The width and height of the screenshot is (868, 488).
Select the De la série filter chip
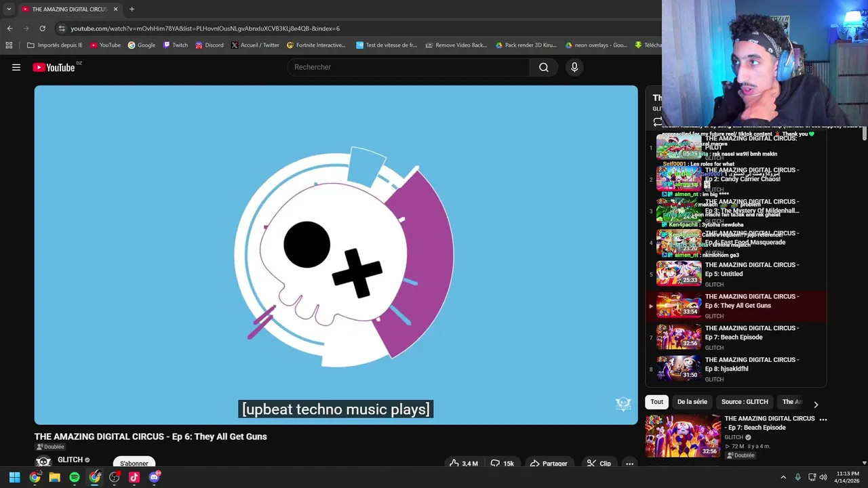[692, 402]
